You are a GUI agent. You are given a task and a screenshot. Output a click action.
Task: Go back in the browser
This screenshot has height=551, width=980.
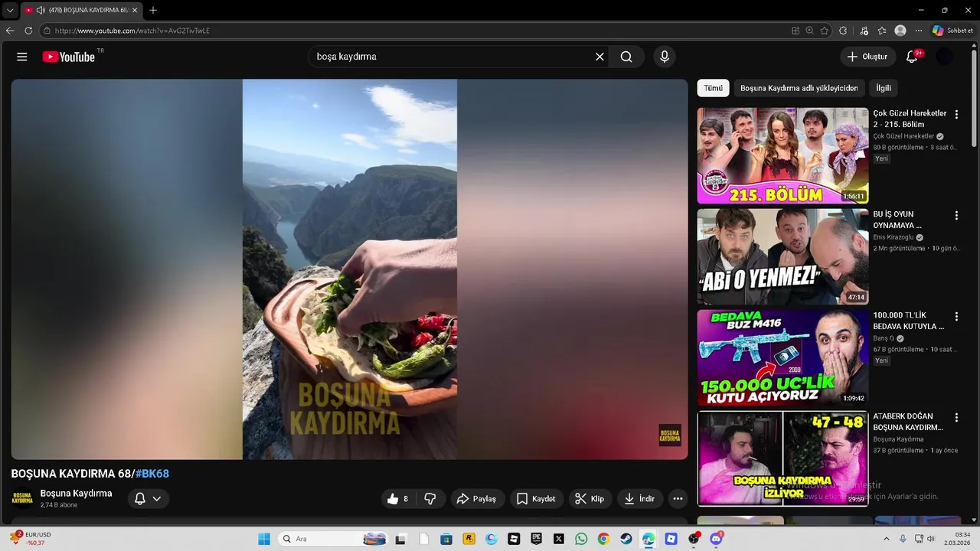click(10, 31)
